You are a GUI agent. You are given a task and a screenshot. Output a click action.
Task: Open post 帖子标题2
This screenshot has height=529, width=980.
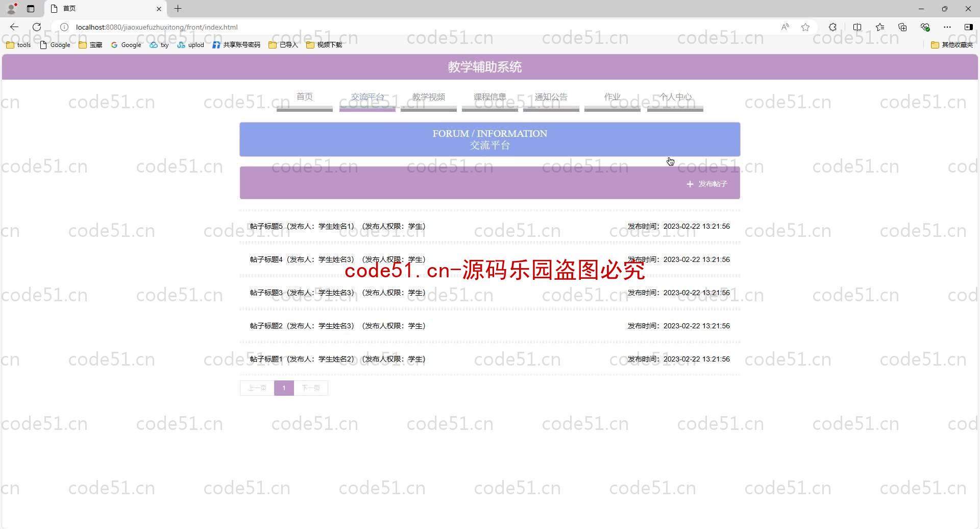490,326
